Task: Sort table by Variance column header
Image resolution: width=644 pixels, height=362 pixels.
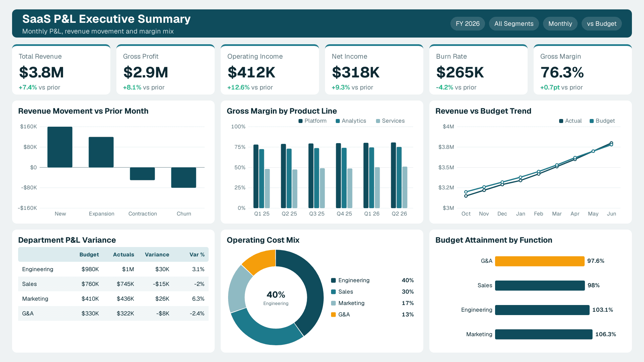Action: tap(157, 254)
